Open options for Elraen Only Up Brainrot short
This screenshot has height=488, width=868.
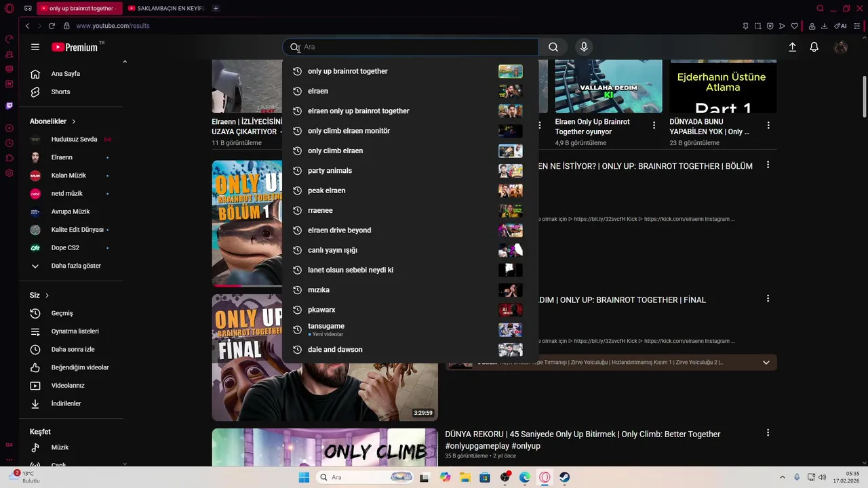click(x=654, y=125)
